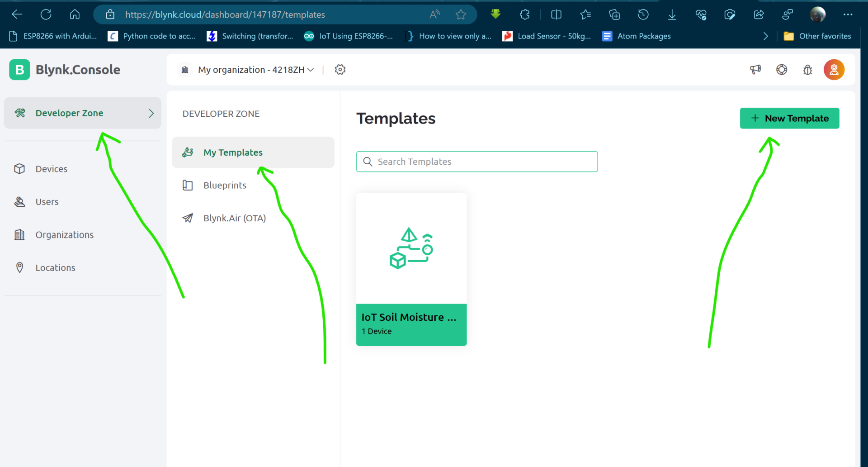Viewport: 868px width, 467px height.
Task: Click the Developer Zone tools icon
Action: pyautogui.click(x=20, y=113)
